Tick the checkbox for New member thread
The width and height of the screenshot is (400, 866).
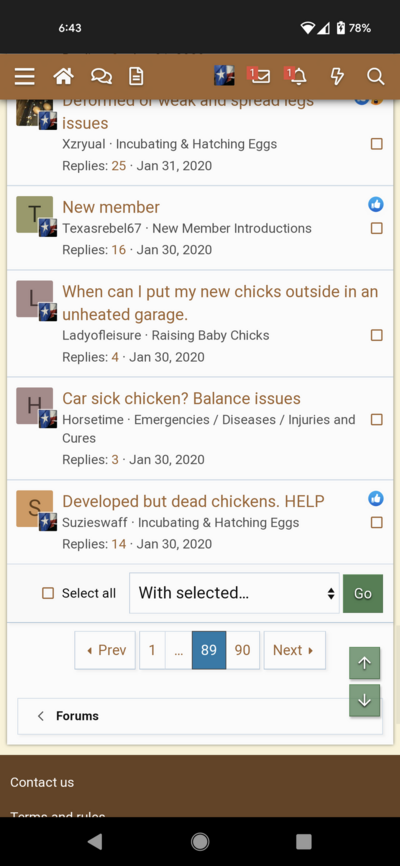[x=376, y=228]
